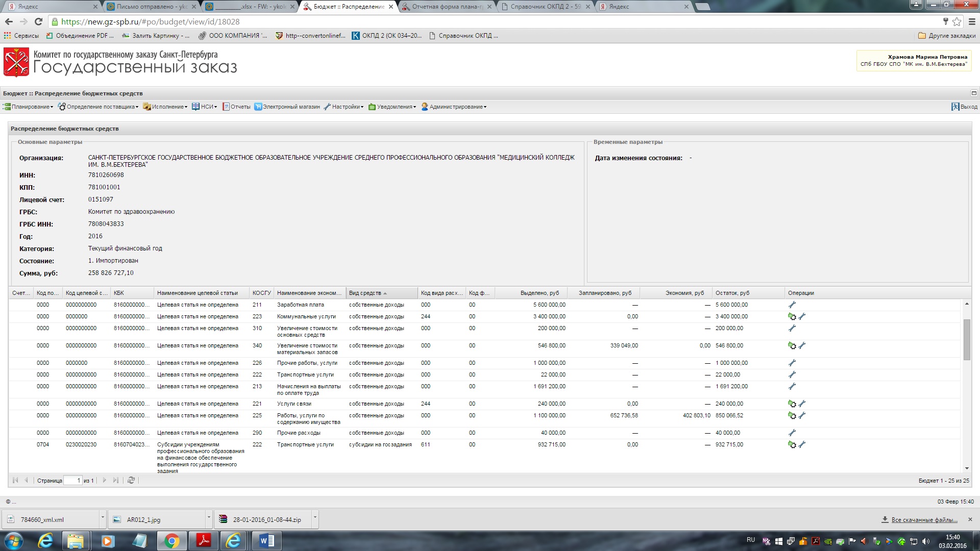Click wrench icon in Прочие расходы row
The image size is (980, 551).
(792, 433)
